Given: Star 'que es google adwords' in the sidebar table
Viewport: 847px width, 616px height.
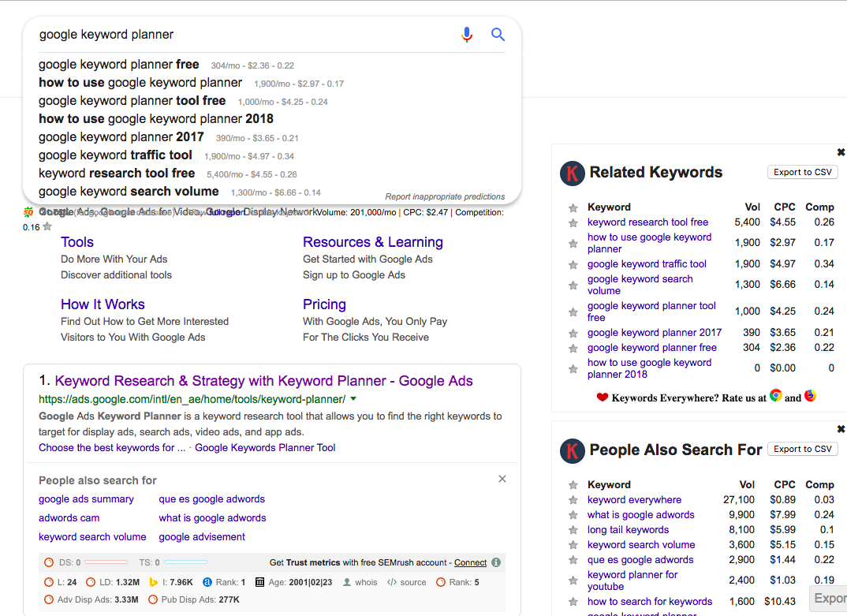Looking at the screenshot, I should (x=573, y=561).
